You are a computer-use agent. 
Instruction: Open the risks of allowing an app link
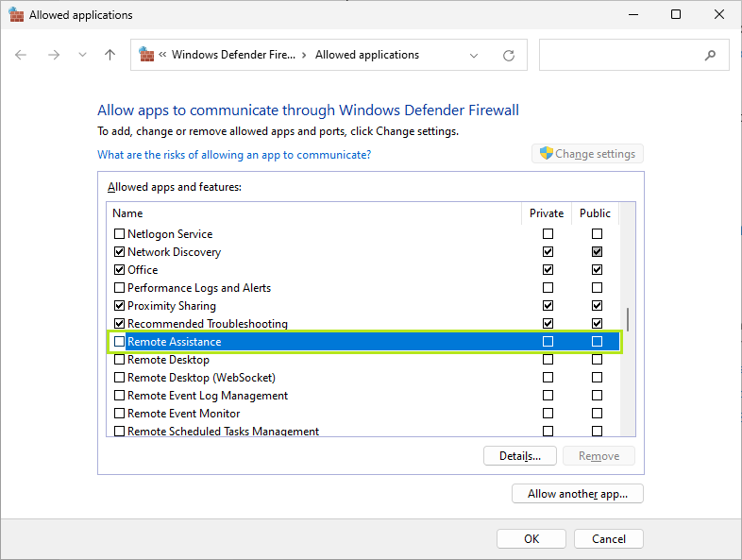(x=234, y=155)
